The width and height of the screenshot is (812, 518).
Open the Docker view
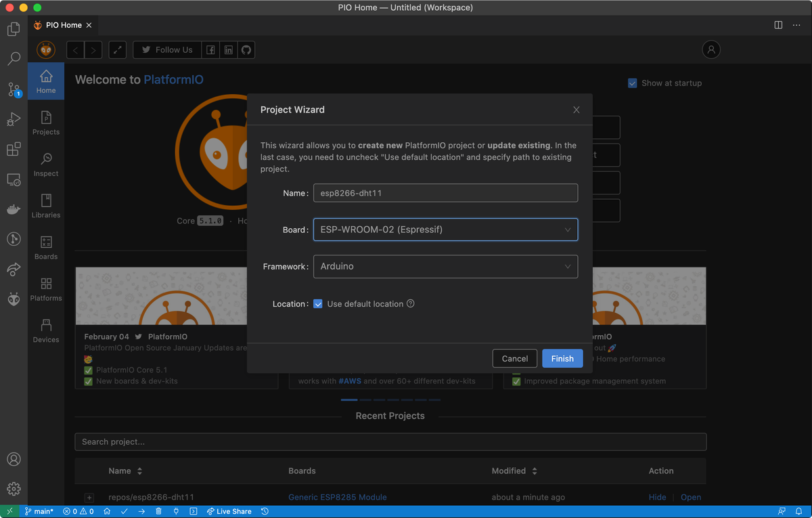tap(14, 209)
